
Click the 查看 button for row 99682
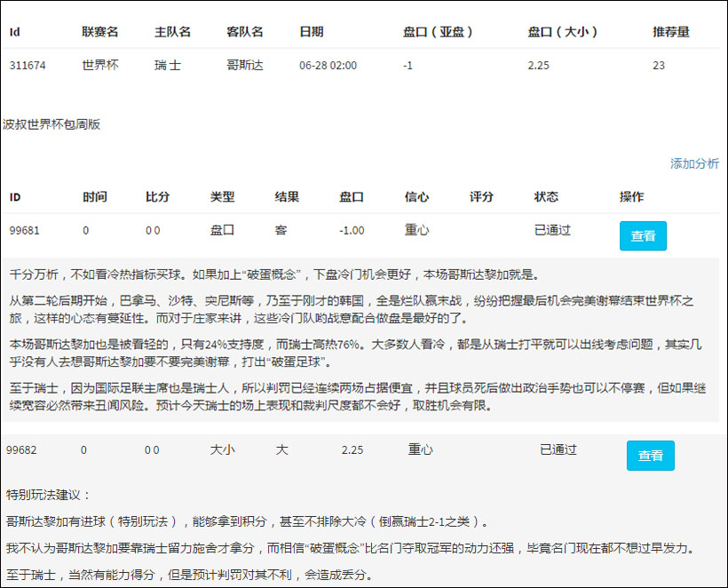651,456
